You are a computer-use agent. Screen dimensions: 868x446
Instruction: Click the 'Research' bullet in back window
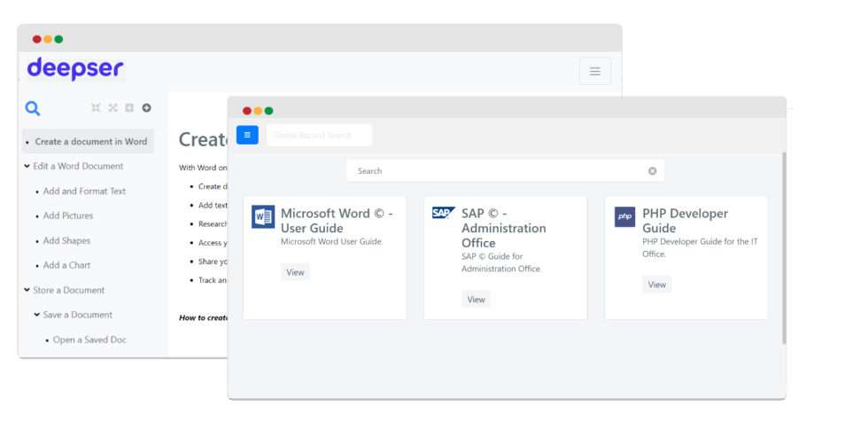pos(213,223)
